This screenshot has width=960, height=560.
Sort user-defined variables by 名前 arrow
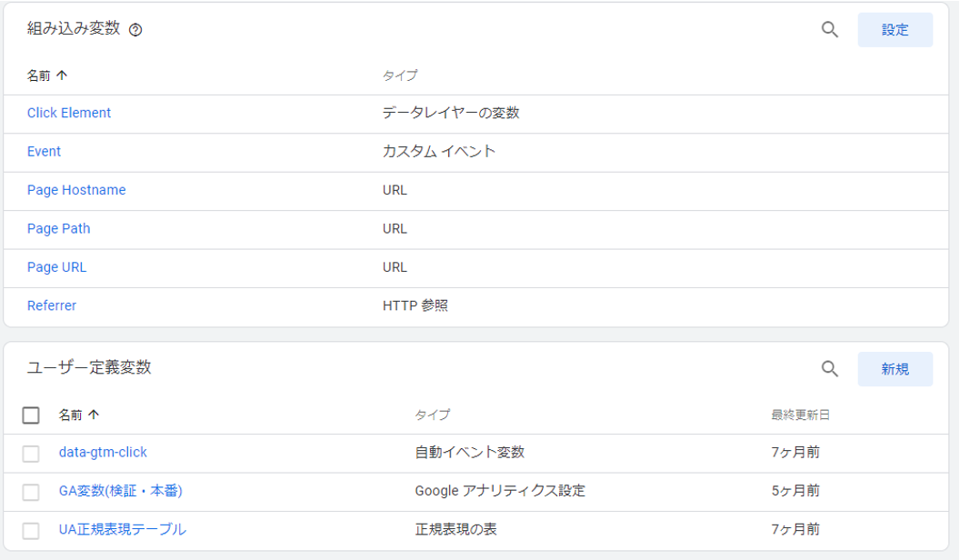click(x=94, y=415)
